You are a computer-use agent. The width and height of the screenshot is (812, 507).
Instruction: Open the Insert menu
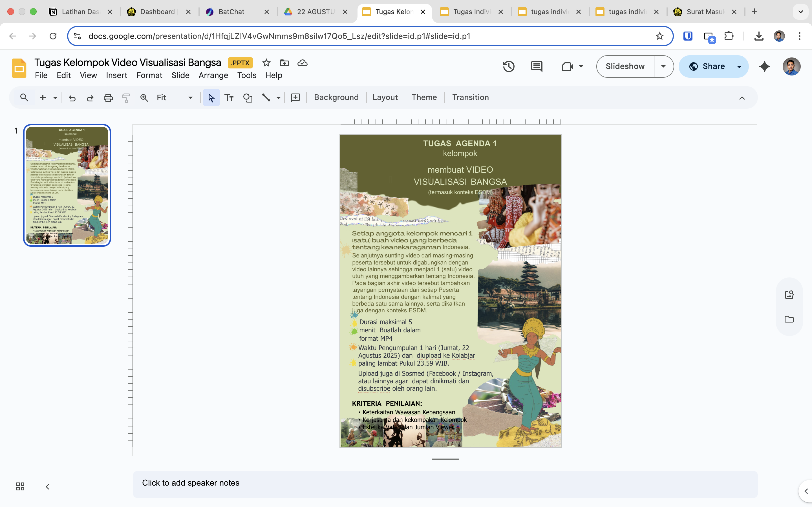pos(116,75)
